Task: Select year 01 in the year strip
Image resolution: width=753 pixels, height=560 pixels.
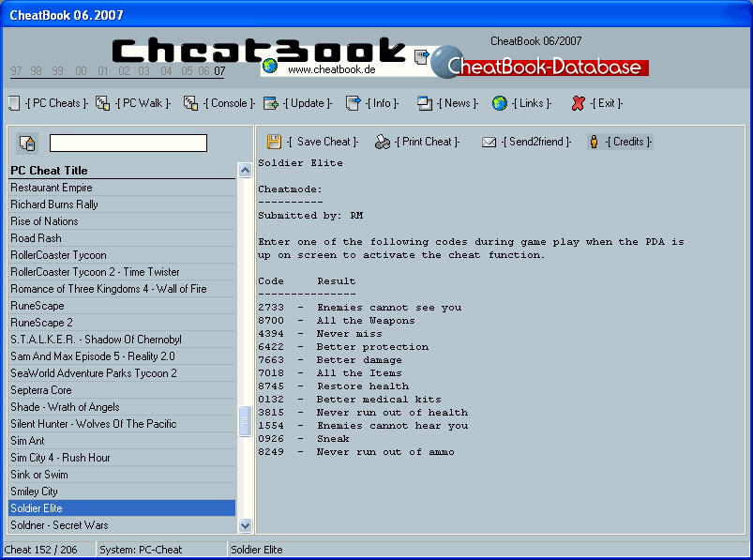Action: [x=103, y=71]
